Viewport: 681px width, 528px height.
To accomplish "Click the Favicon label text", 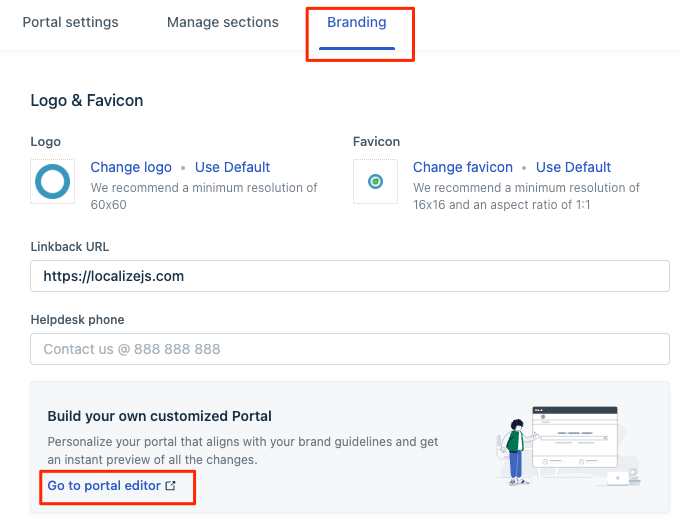I will (x=377, y=142).
